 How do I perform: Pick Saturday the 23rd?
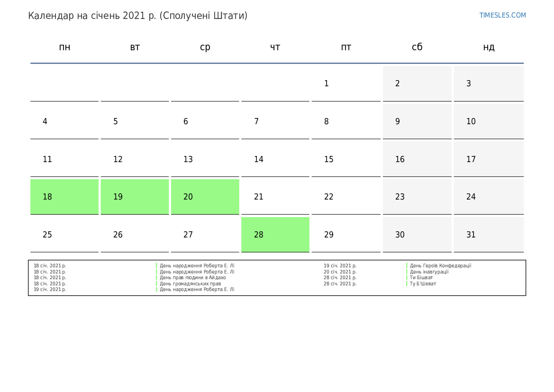coord(417,197)
